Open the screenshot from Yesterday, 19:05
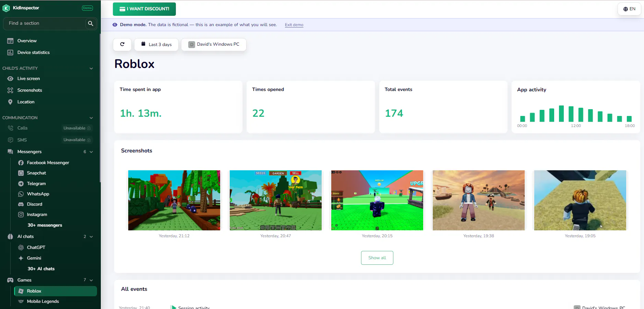This screenshot has height=309, width=644. (580, 200)
